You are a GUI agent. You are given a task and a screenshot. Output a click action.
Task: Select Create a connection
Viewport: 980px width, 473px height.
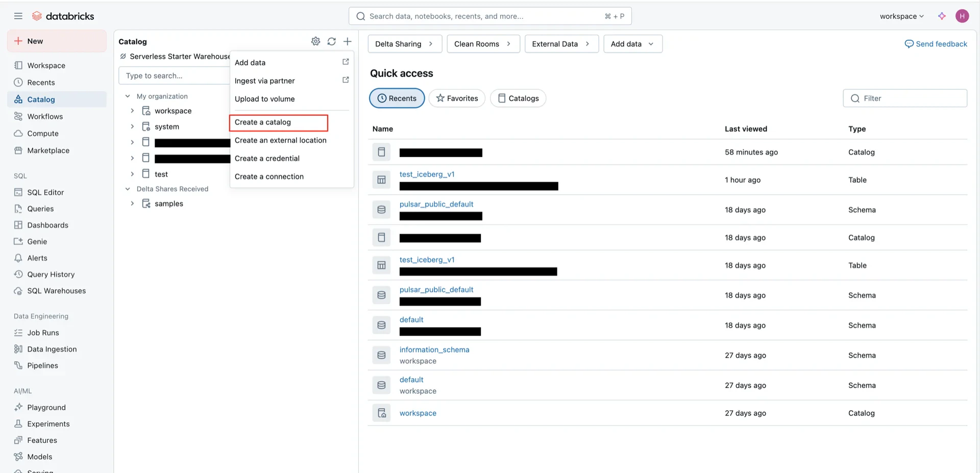point(291,177)
